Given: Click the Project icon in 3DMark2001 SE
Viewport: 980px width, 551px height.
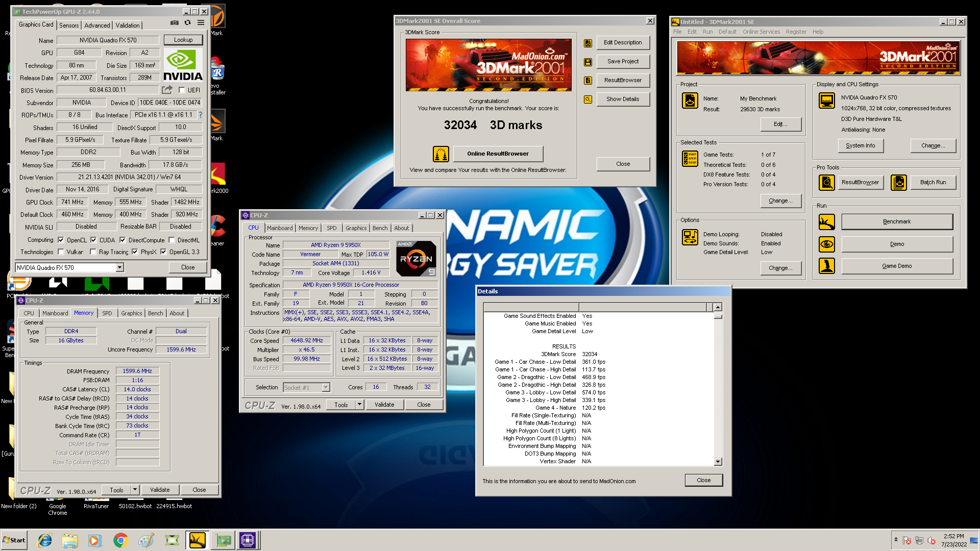Looking at the screenshot, I should click(x=690, y=101).
